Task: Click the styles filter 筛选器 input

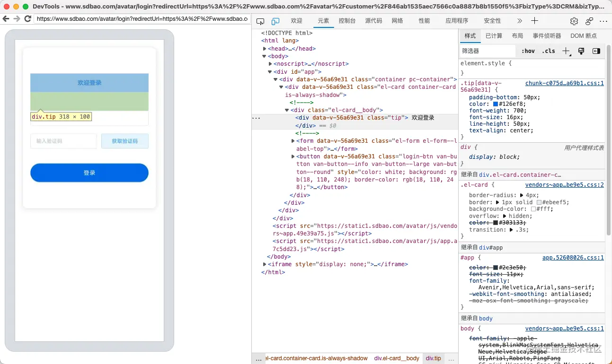Action: click(488, 51)
